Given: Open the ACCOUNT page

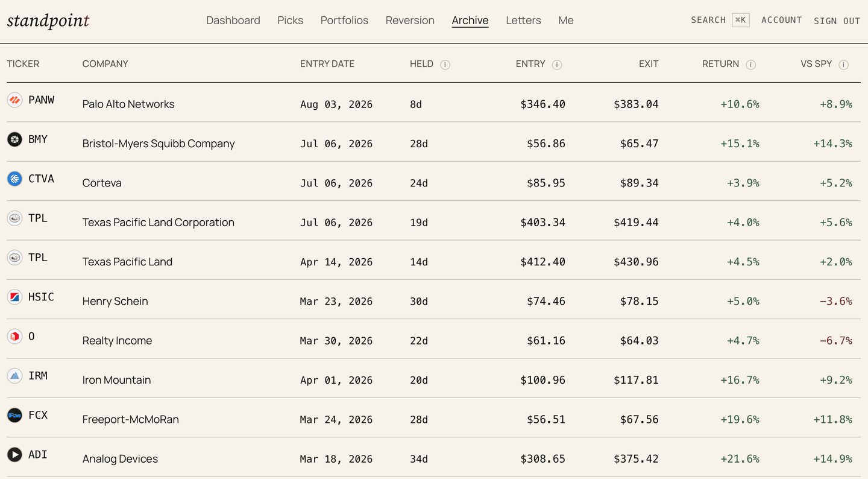Looking at the screenshot, I should coord(781,20).
